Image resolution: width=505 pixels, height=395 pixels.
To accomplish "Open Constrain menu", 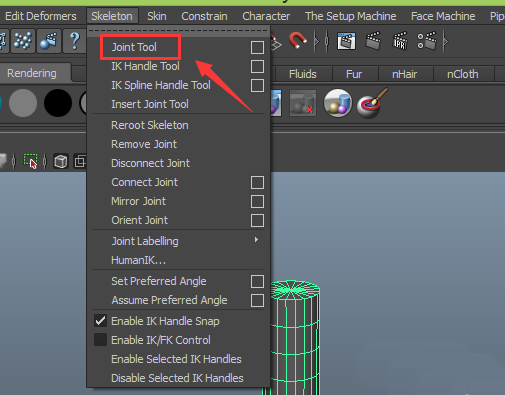I will click(204, 16).
